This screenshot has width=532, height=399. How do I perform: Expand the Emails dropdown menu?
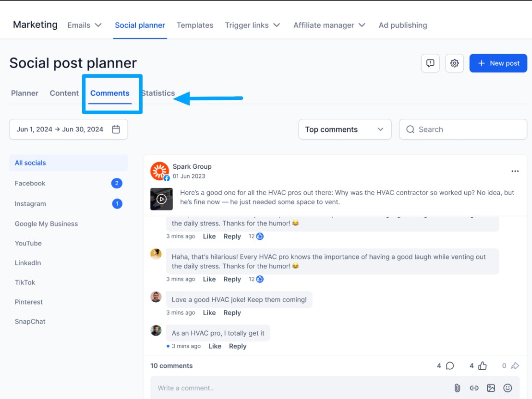pyautogui.click(x=85, y=25)
